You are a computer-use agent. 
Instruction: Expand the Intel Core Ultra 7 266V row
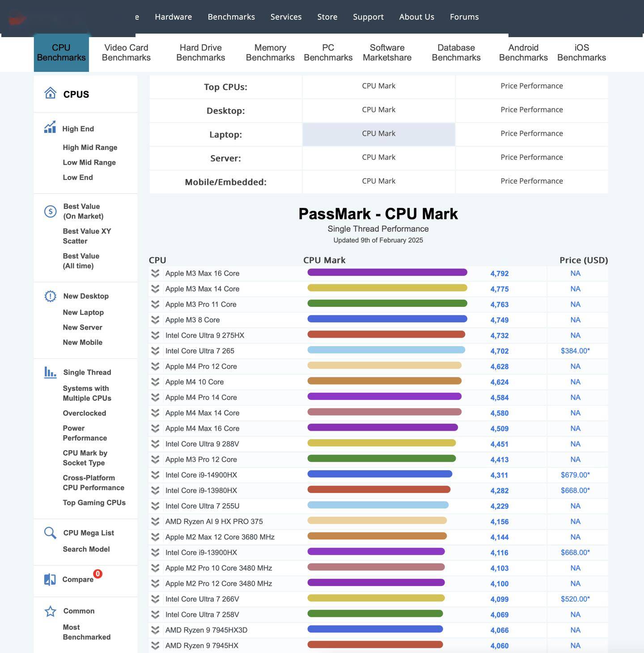155,599
